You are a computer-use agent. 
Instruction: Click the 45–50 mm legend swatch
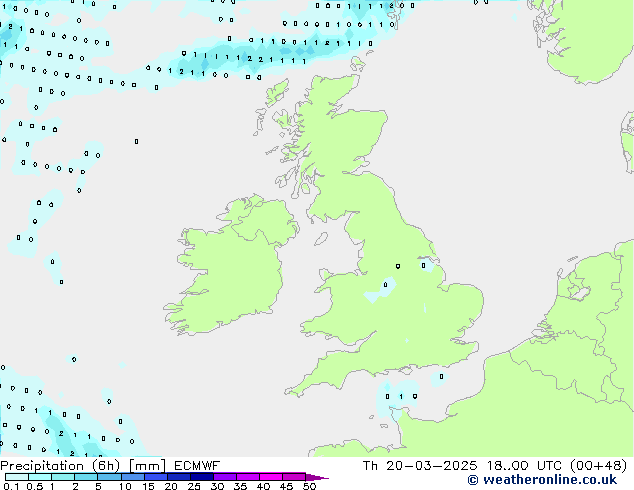click(294, 477)
